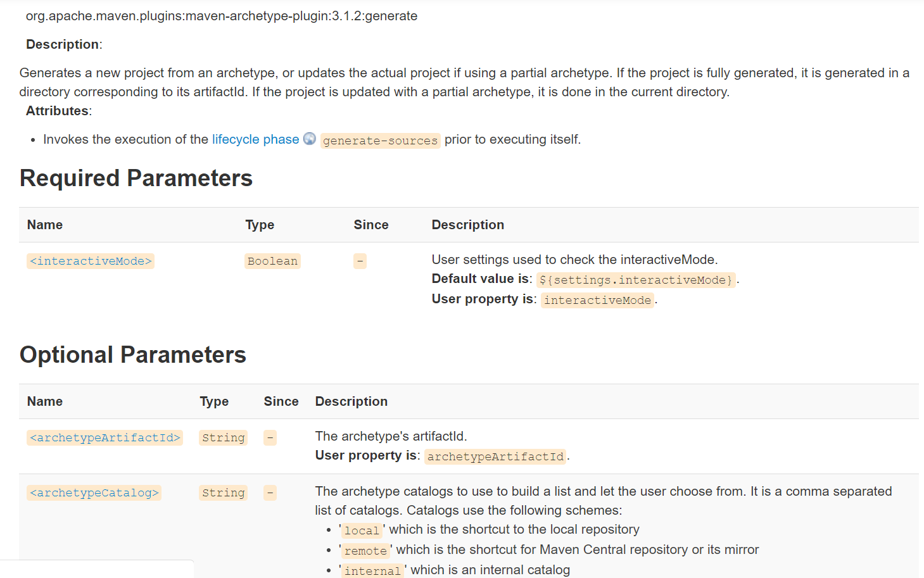Click the Optional Parameters heading

[133, 355]
